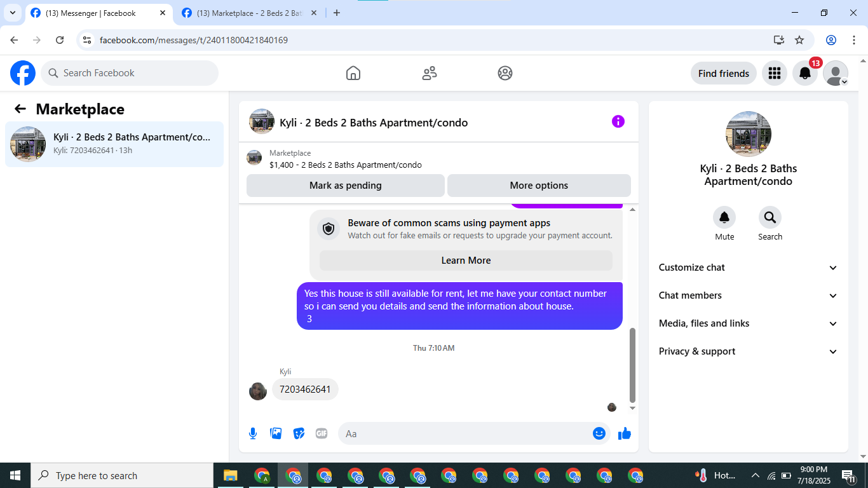Open the weather widget in the taskbar
This screenshot has height=488, width=868.
[x=716, y=475]
